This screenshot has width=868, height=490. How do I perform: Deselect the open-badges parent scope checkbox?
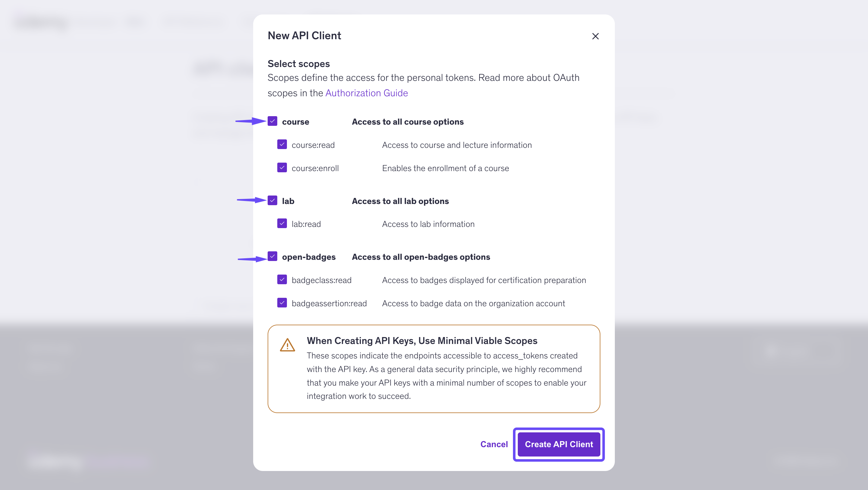[x=272, y=256]
